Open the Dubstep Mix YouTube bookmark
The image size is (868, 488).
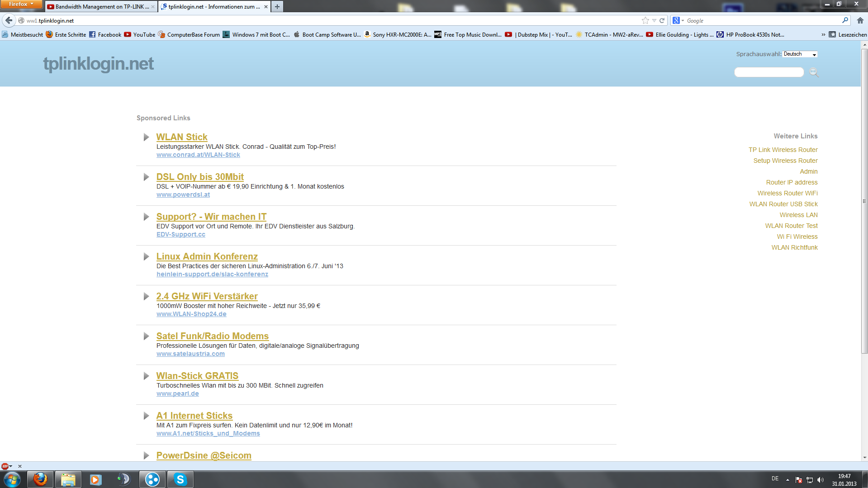point(539,34)
